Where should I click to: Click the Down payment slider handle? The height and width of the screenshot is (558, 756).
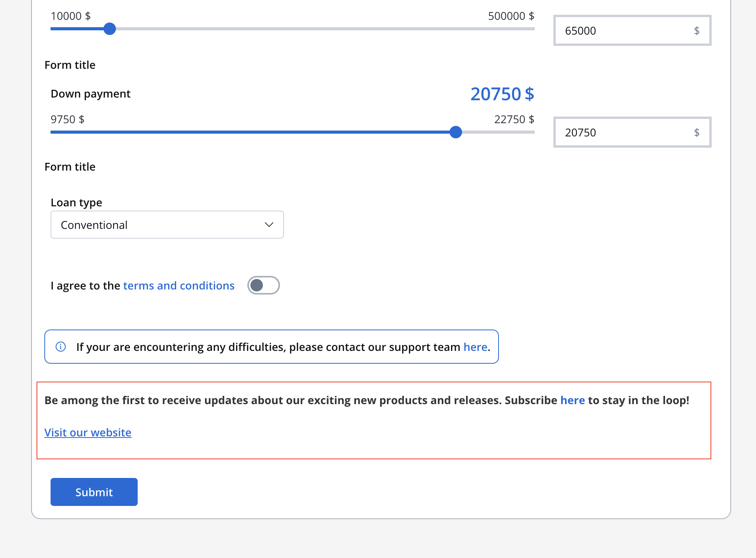pyautogui.click(x=455, y=132)
